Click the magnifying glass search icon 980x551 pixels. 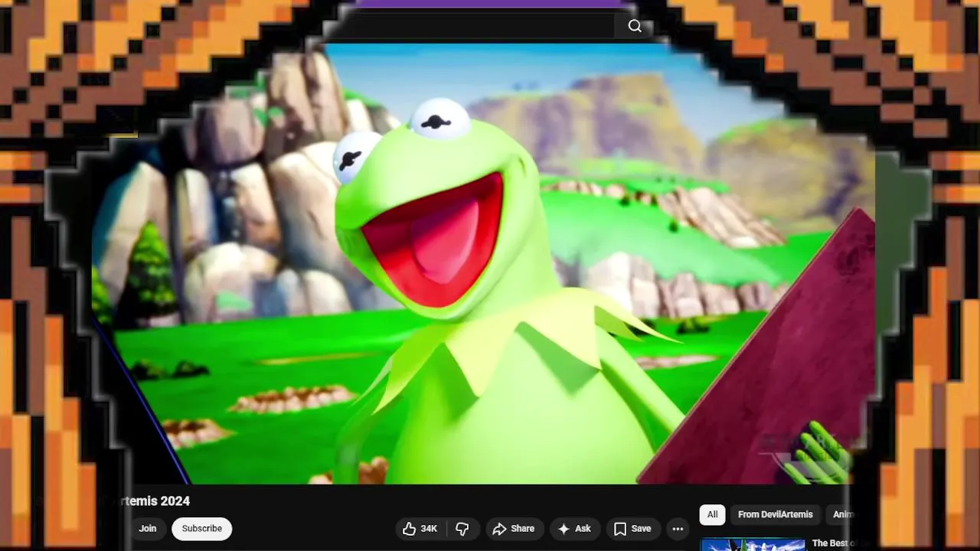(635, 26)
